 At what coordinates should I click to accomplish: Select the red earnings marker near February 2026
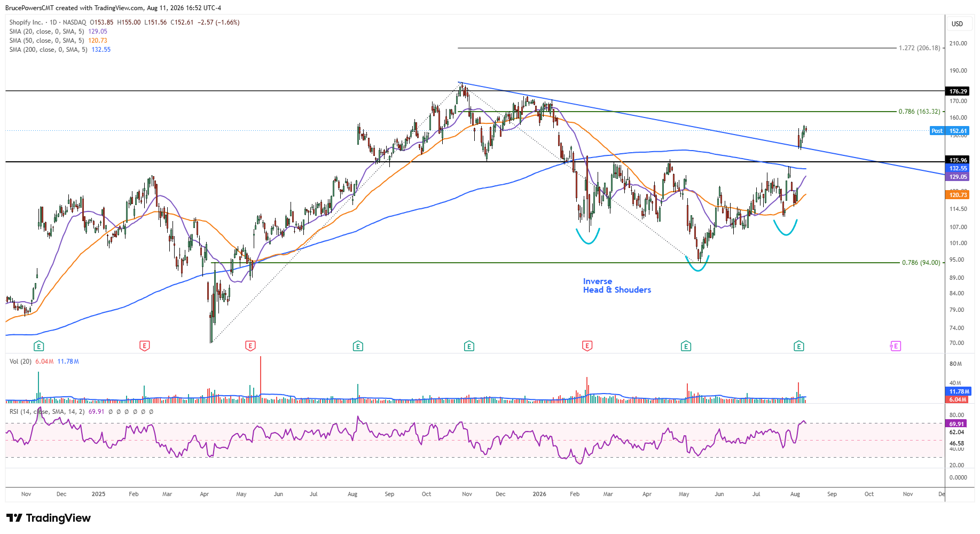click(587, 346)
